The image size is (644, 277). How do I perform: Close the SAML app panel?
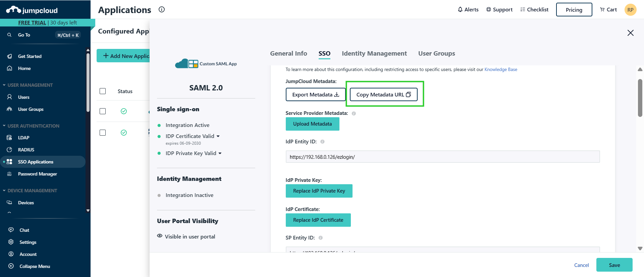click(x=631, y=33)
